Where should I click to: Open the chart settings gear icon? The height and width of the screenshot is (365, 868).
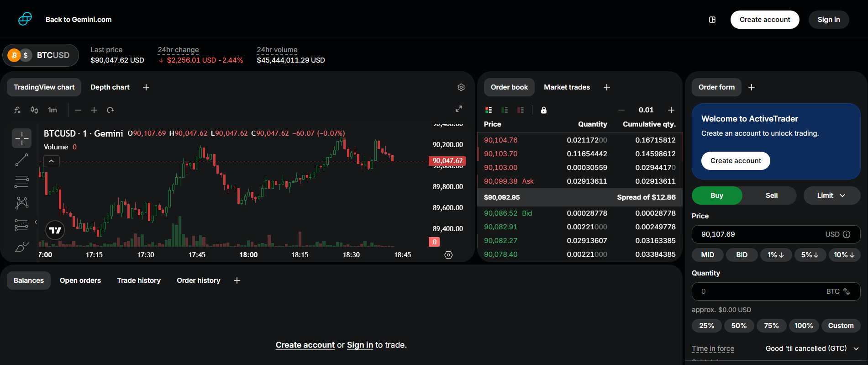461,87
